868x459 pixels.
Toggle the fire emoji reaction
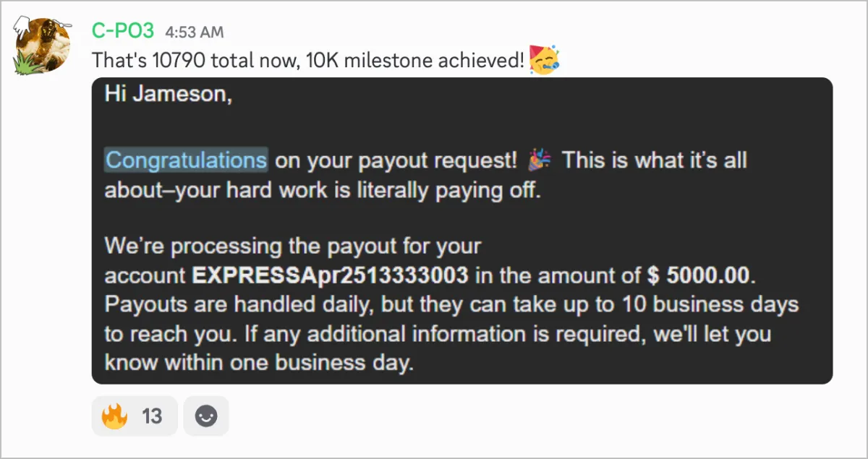click(x=135, y=416)
